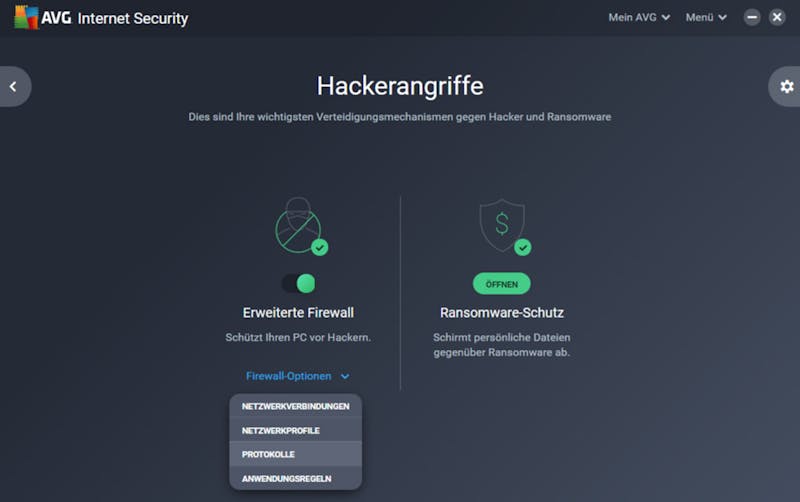Click the firewall hacker-blocked icon

click(x=298, y=225)
